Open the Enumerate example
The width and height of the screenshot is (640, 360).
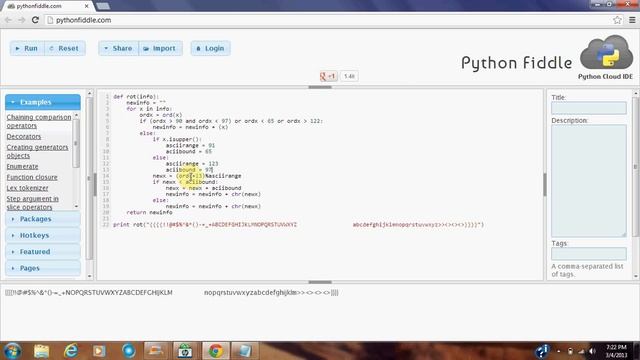point(22,166)
